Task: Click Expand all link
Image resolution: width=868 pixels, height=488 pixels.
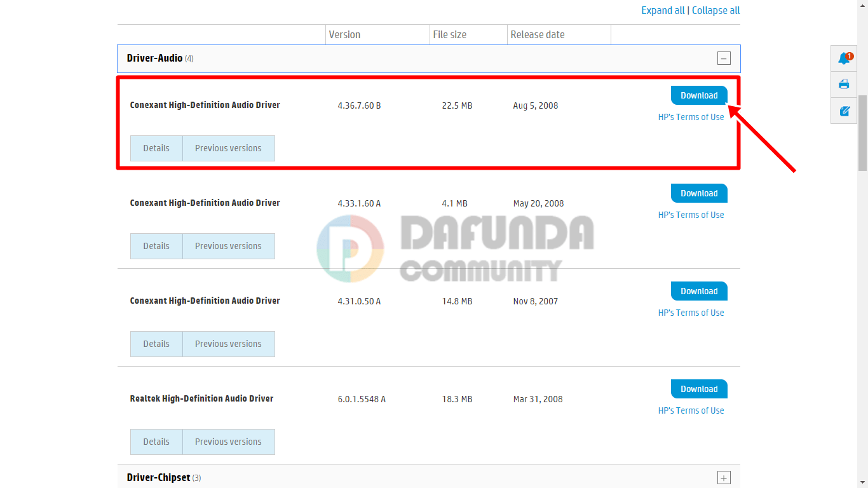Action: coord(663,10)
